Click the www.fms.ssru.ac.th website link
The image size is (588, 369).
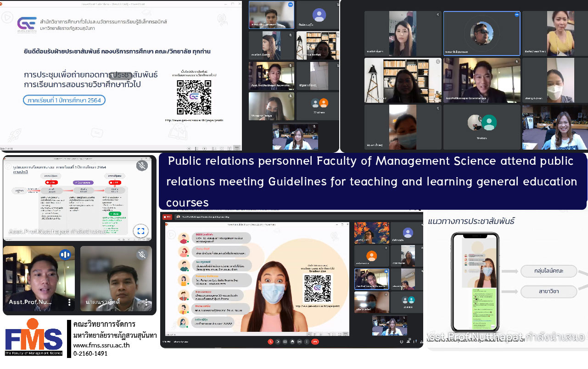click(x=101, y=345)
